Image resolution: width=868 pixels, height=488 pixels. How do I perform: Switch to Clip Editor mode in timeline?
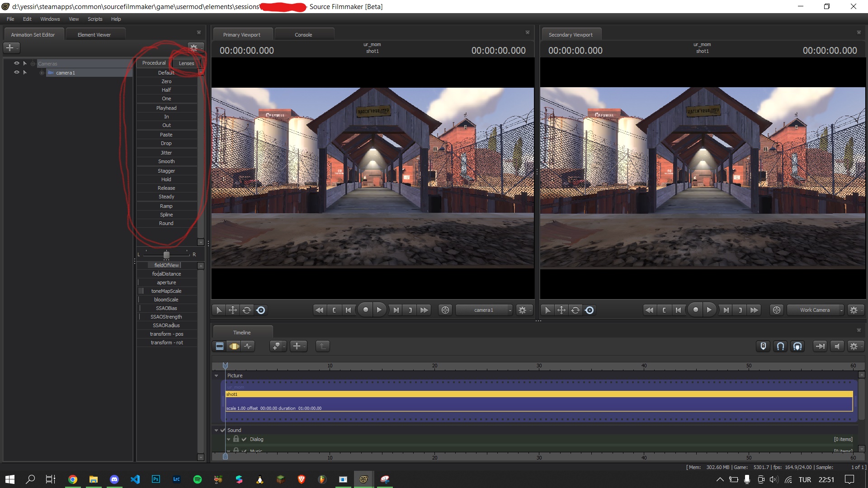click(x=220, y=346)
